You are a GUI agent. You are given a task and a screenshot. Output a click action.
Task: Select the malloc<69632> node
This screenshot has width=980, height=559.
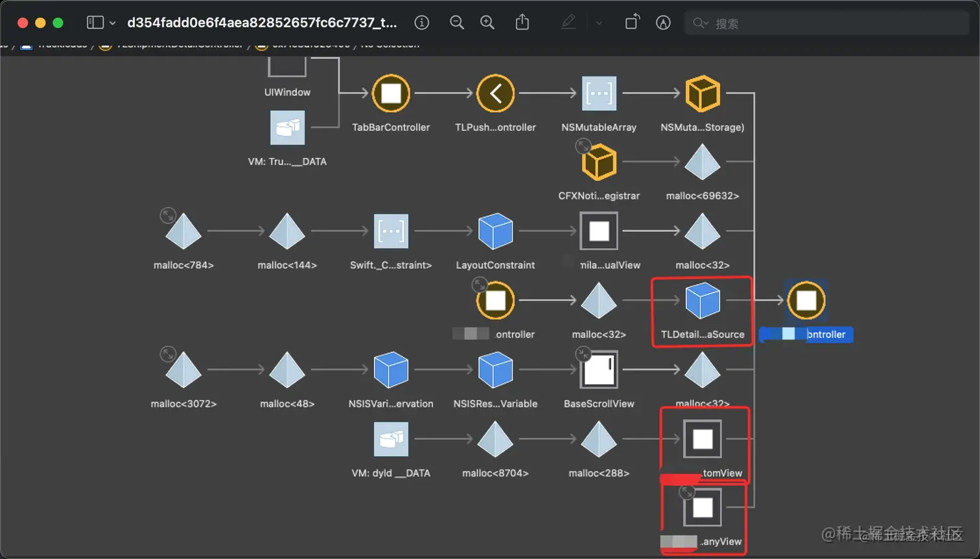tap(703, 162)
